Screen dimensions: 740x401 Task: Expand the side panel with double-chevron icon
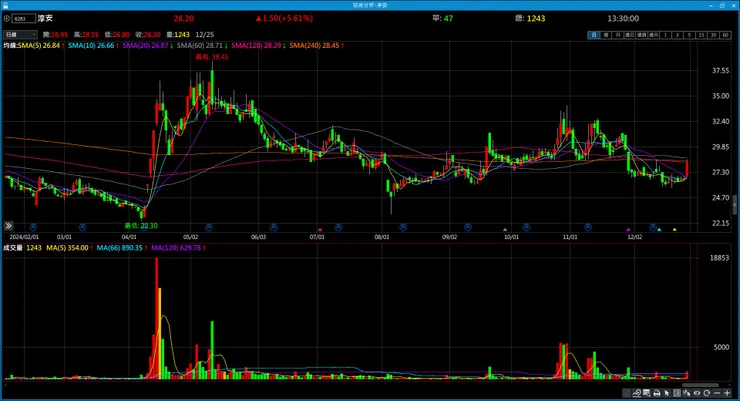tap(8, 226)
